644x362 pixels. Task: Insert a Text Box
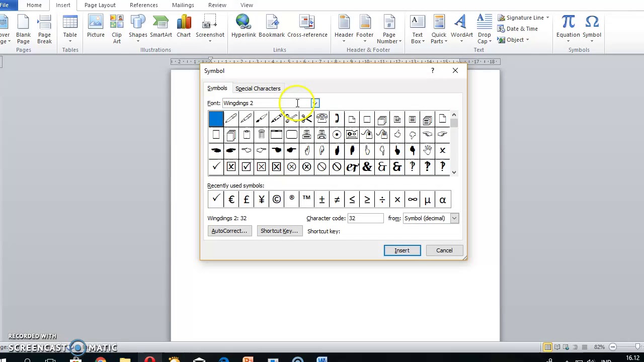(417, 29)
